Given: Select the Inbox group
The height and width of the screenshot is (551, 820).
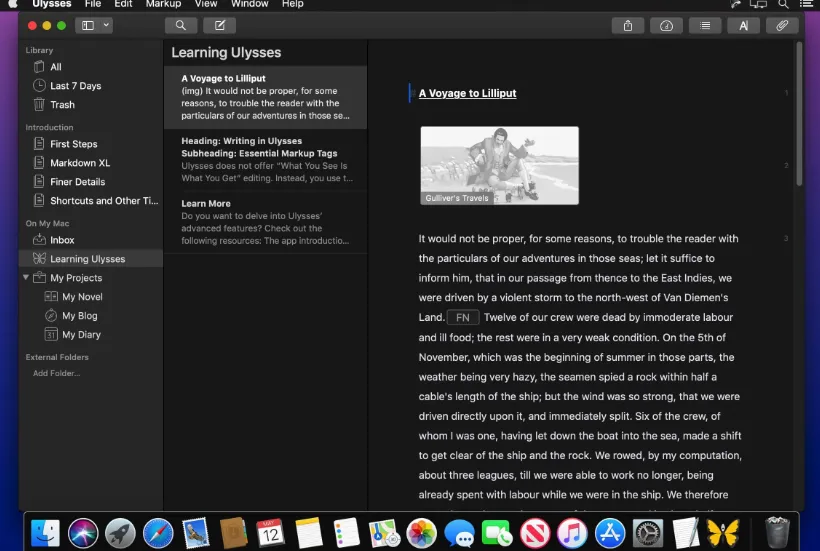Looking at the screenshot, I should pos(90,240).
